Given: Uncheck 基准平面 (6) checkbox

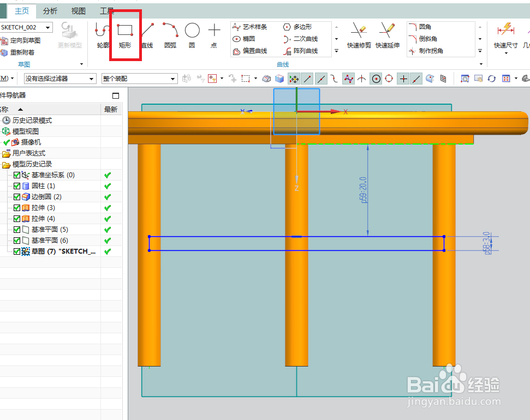Looking at the screenshot, I should coord(17,241).
